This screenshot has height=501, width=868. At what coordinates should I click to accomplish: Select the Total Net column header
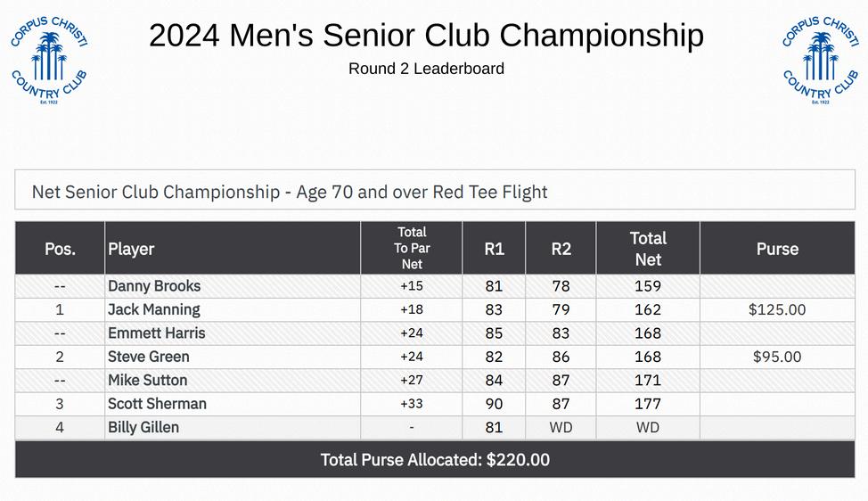(x=648, y=249)
